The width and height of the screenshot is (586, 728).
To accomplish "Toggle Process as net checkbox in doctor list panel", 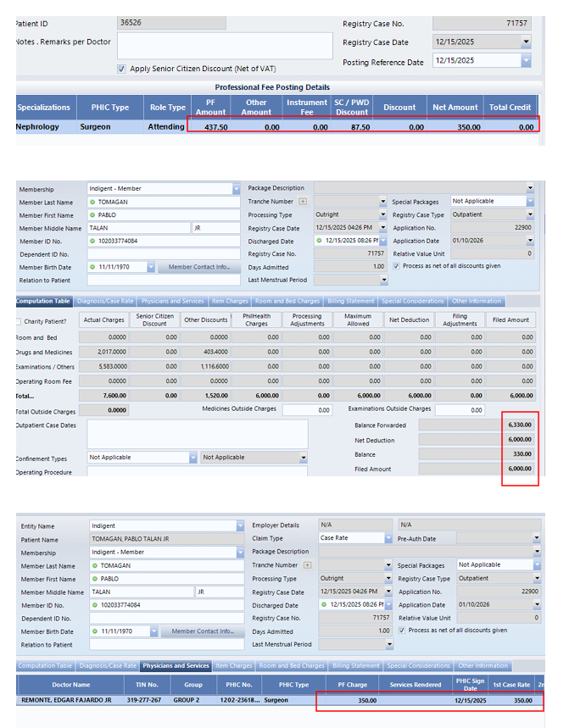I will coord(402,630).
